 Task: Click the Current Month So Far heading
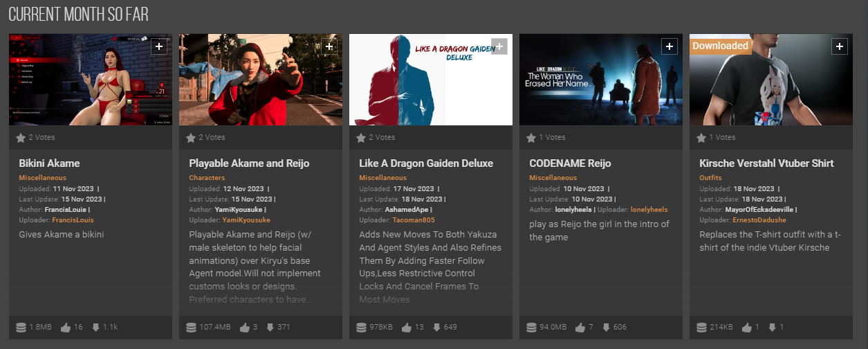[78, 15]
